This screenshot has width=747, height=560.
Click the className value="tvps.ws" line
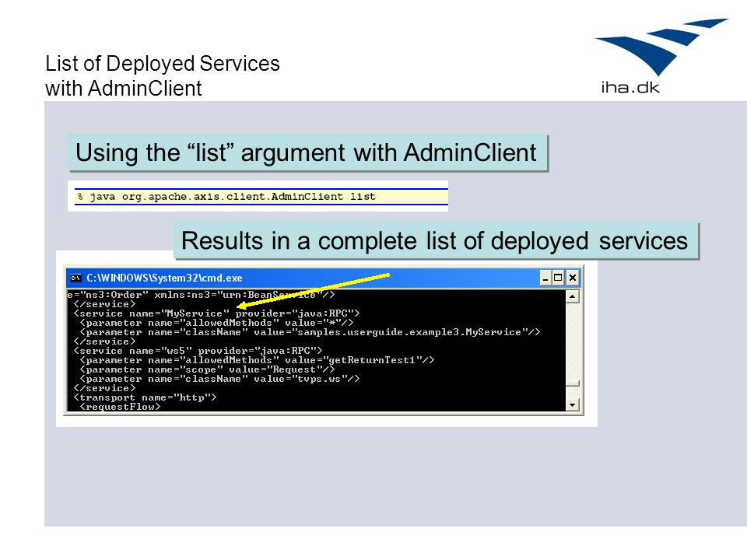[x=219, y=379]
